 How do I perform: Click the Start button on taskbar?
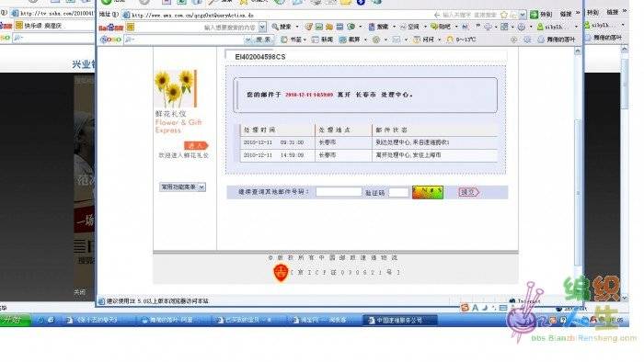16,320
